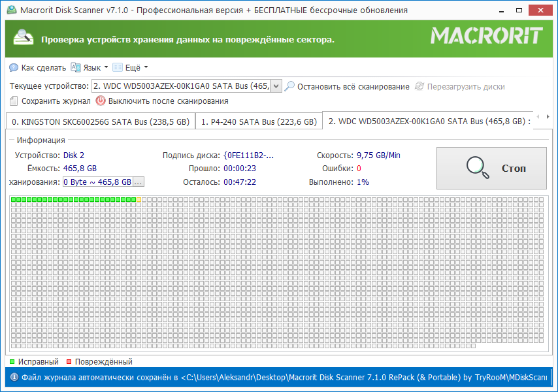
Task: Click the errors count 0
Action: [x=359, y=169]
